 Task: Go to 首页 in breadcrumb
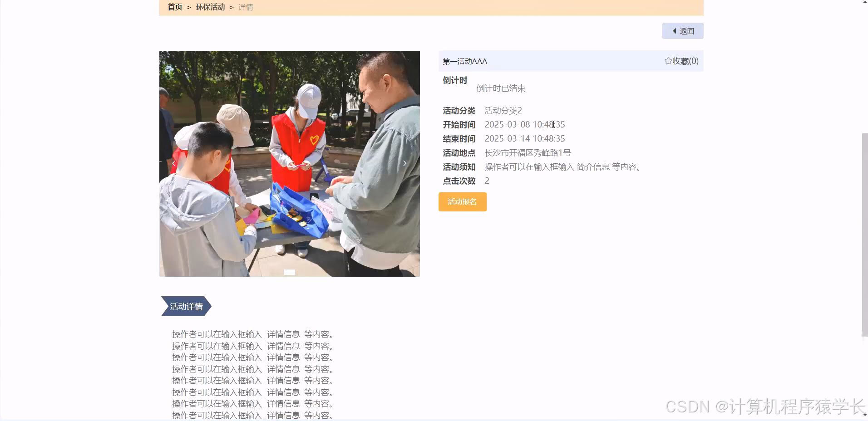point(175,7)
